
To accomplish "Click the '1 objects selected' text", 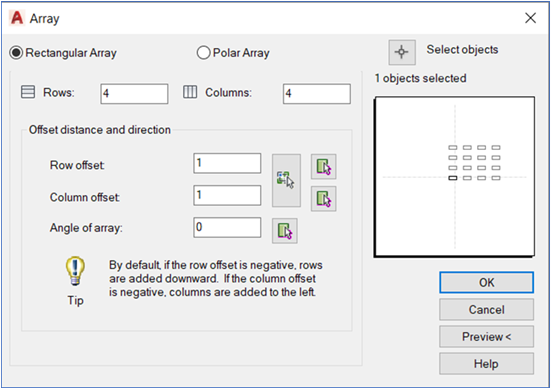I will coord(420,78).
